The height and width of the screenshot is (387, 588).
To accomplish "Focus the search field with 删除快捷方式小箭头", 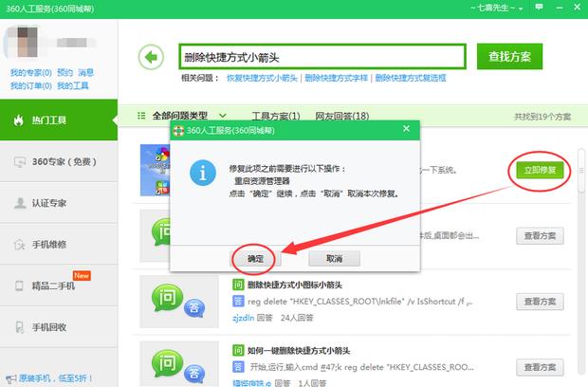I will pyautogui.click(x=322, y=57).
